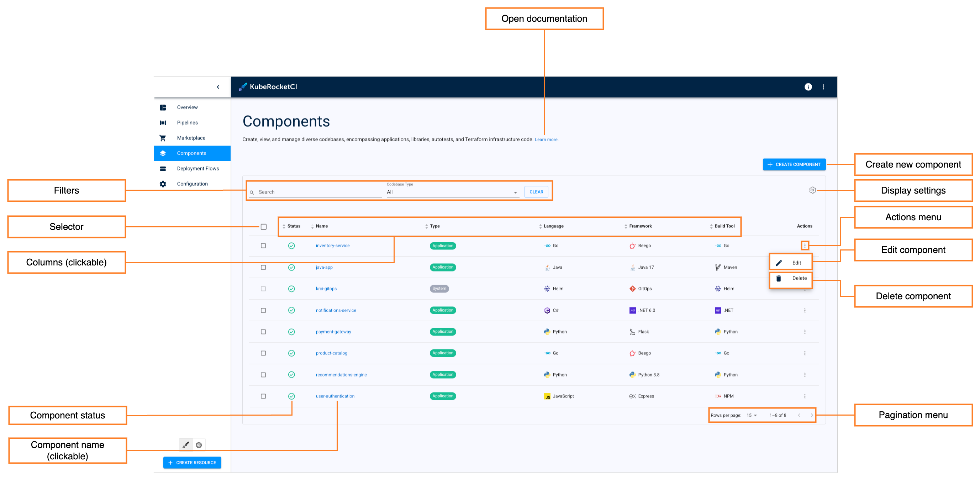
Task: Click status icon of user-authentication
Action: tap(291, 396)
